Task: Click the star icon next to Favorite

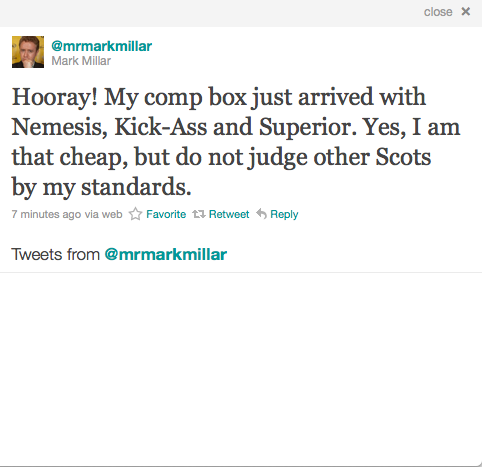Action: pyautogui.click(x=135, y=214)
